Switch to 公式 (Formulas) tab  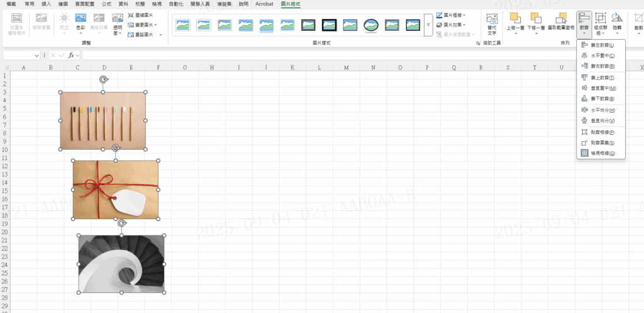tap(106, 4)
